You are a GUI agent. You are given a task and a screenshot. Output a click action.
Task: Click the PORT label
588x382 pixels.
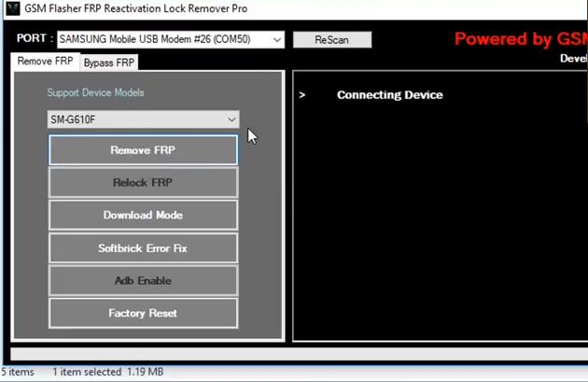click(35, 38)
